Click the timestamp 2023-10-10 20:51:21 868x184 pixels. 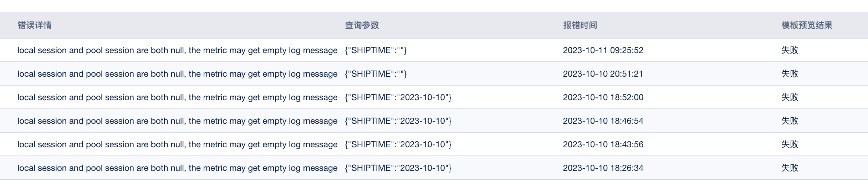tap(603, 74)
